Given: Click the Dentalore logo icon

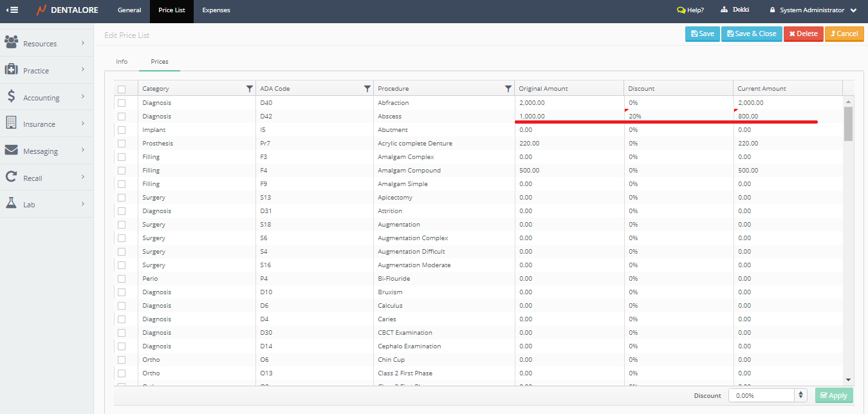Looking at the screenshot, I should click(41, 10).
